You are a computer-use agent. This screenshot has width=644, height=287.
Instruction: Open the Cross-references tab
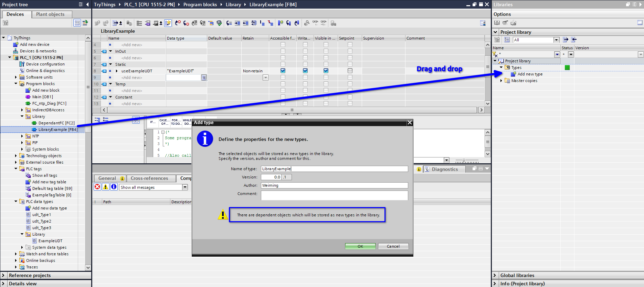click(149, 178)
